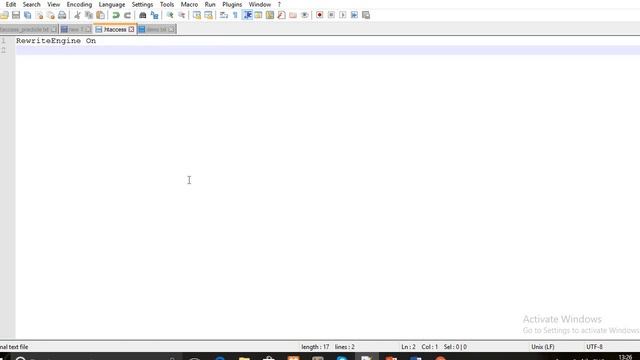Click 'Ln : 2' status bar entry
Image resolution: width=640 pixels, height=360 pixels.
408,347
